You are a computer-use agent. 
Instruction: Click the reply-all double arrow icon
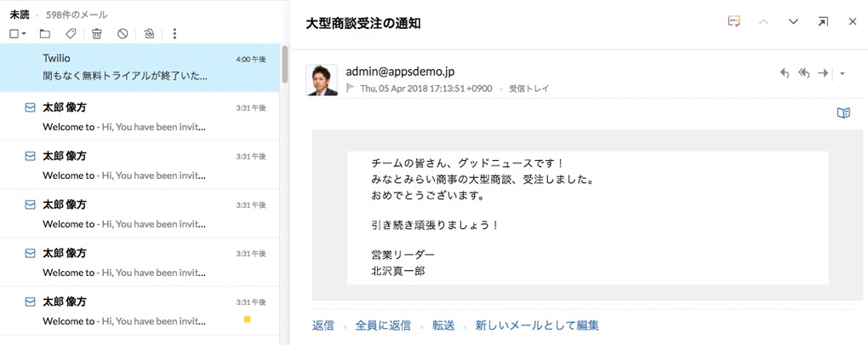point(804,73)
